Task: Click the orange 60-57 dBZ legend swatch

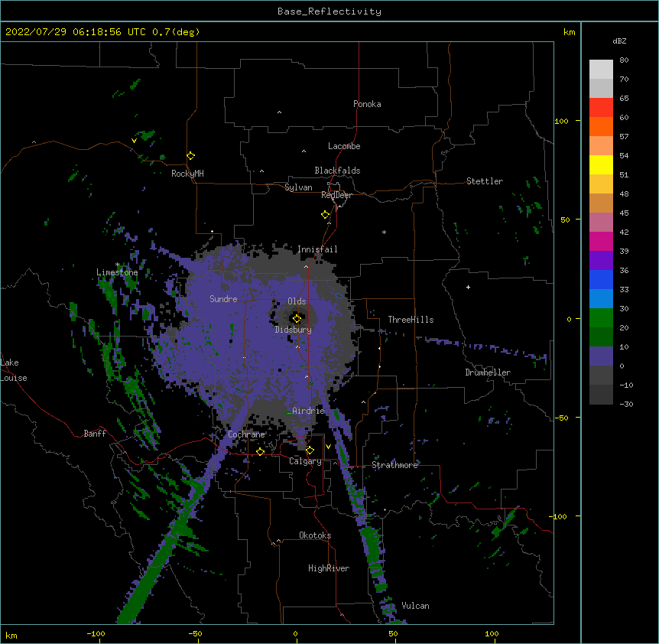Action: (x=601, y=127)
